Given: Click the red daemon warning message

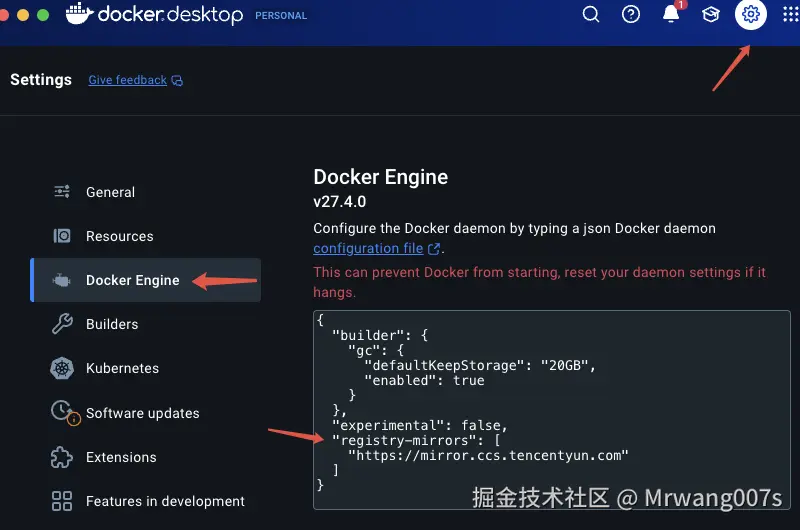Looking at the screenshot, I should (539, 282).
